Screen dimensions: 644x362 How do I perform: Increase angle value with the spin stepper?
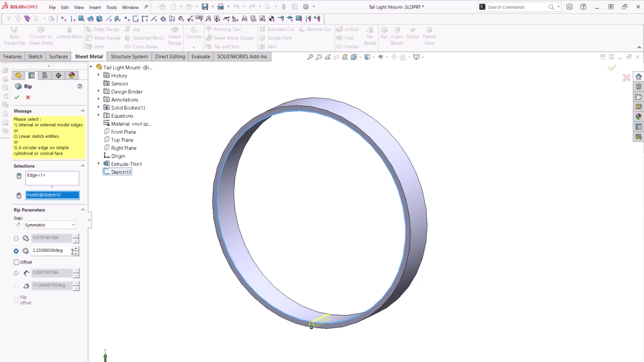pyautogui.click(x=76, y=249)
